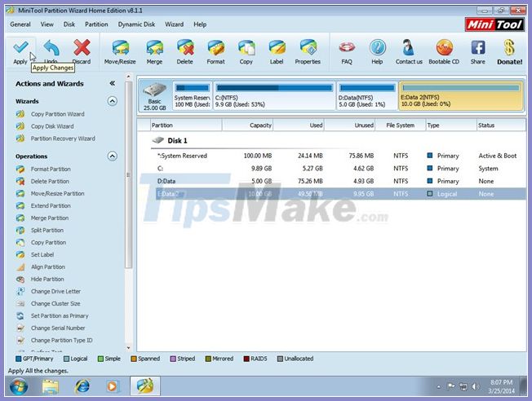Select the C: partition row

point(339,169)
